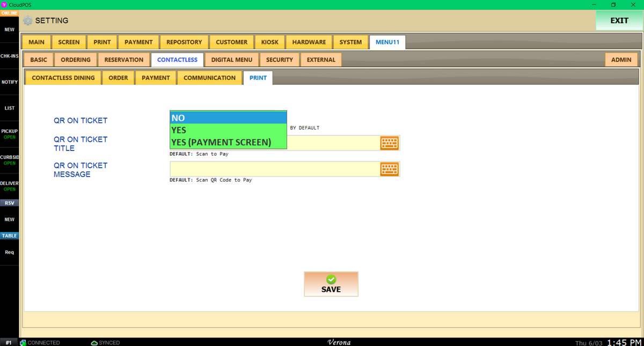The width and height of the screenshot is (644, 346).
Task: Select NO in the QR dropdown
Action: click(228, 118)
